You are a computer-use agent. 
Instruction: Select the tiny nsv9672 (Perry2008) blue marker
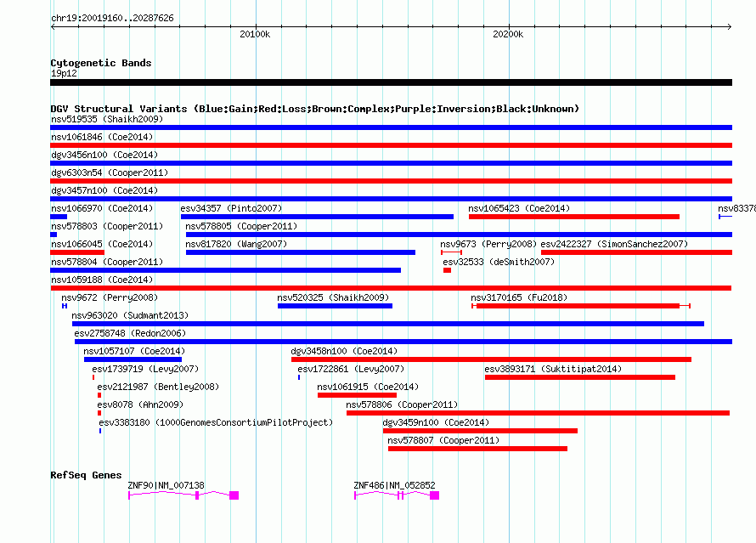click(x=64, y=306)
